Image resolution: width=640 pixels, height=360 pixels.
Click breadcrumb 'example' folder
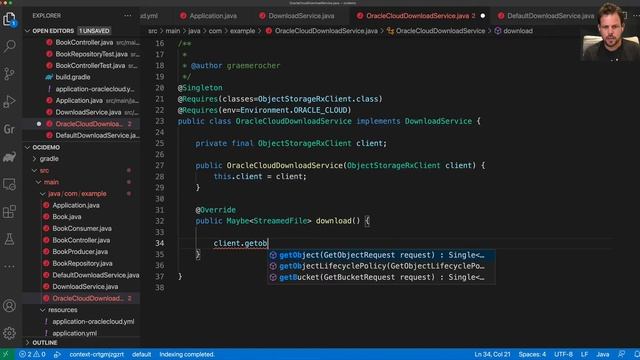[x=242, y=31]
